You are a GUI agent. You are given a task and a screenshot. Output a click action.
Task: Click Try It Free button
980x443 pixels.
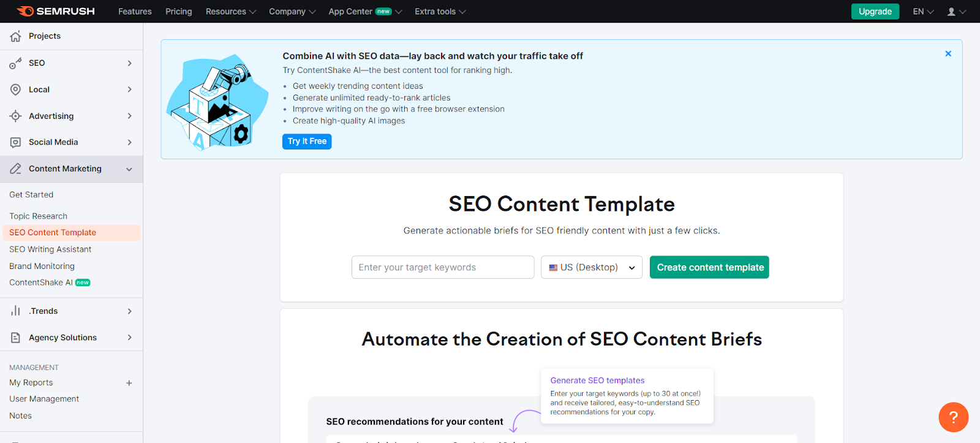pyautogui.click(x=307, y=142)
